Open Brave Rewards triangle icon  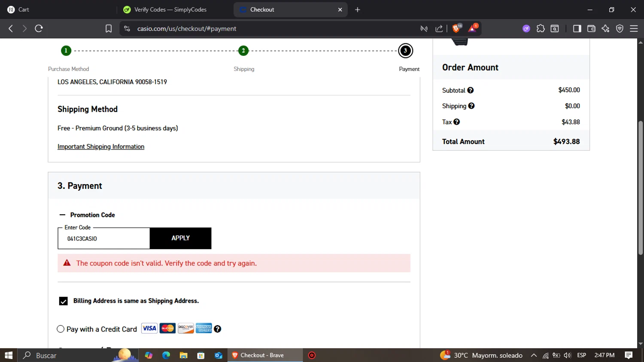472,28
